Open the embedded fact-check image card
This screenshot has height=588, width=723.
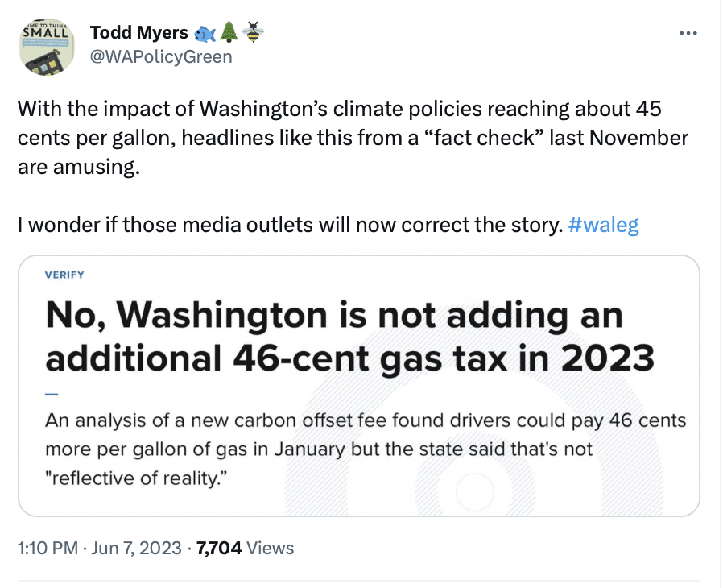tap(359, 386)
